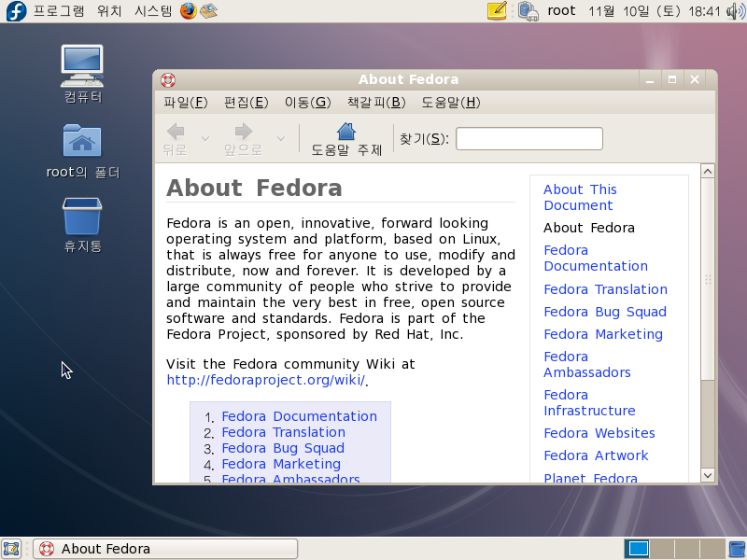Open the 이동(G) menu
747x560 pixels.
(x=307, y=103)
